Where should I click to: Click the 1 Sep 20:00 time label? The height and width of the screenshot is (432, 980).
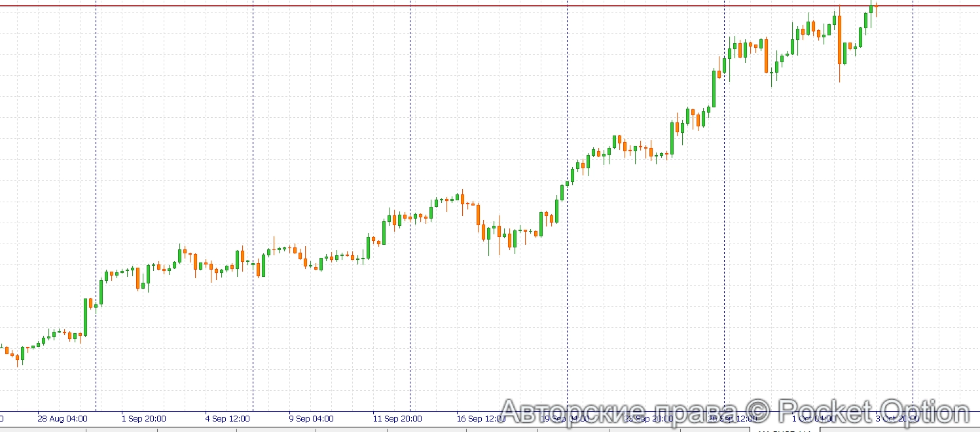point(143,418)
